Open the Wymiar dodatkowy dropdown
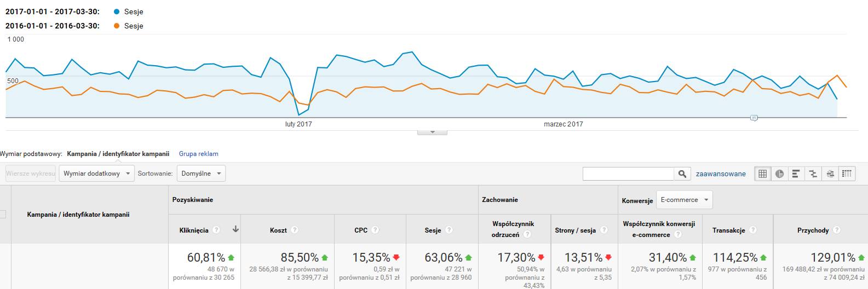The image size is (868, 289). click(96, 174)
